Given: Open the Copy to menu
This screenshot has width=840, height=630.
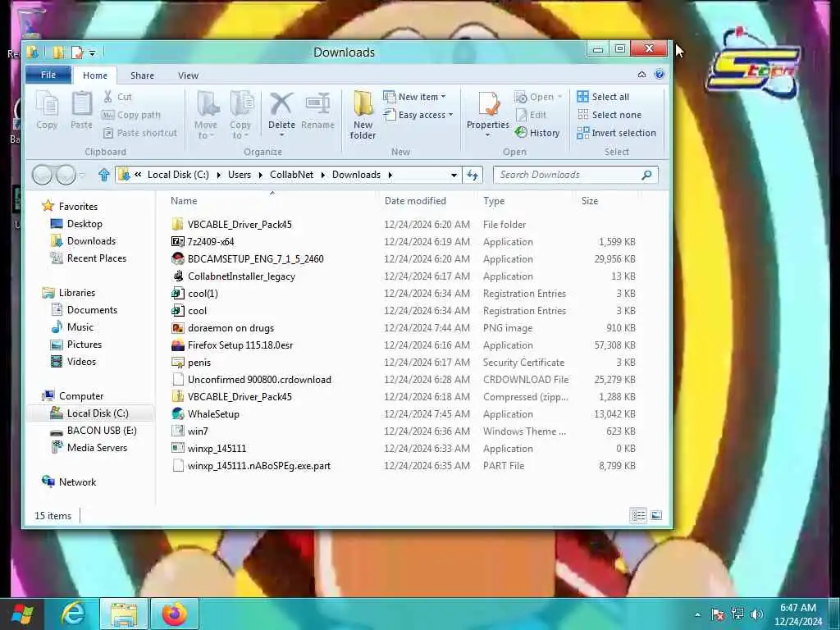Looking at the screenshot, I should 240,115.
